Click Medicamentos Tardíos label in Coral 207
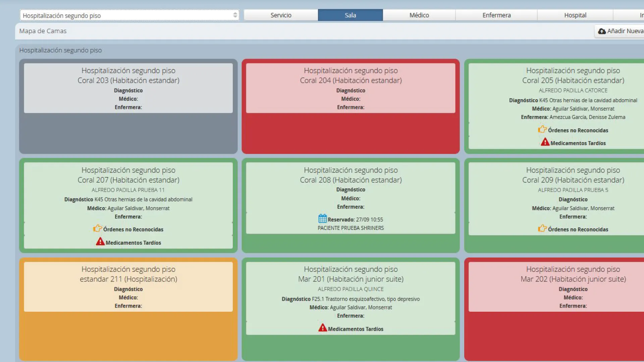Viewport: 644px width, 362px height. click(133, 243)
